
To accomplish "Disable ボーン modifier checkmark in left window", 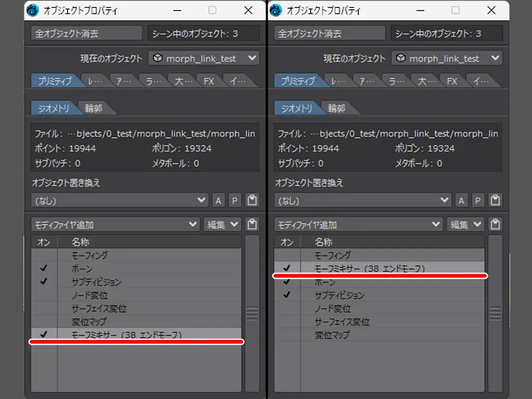I will tap(44, 269).
